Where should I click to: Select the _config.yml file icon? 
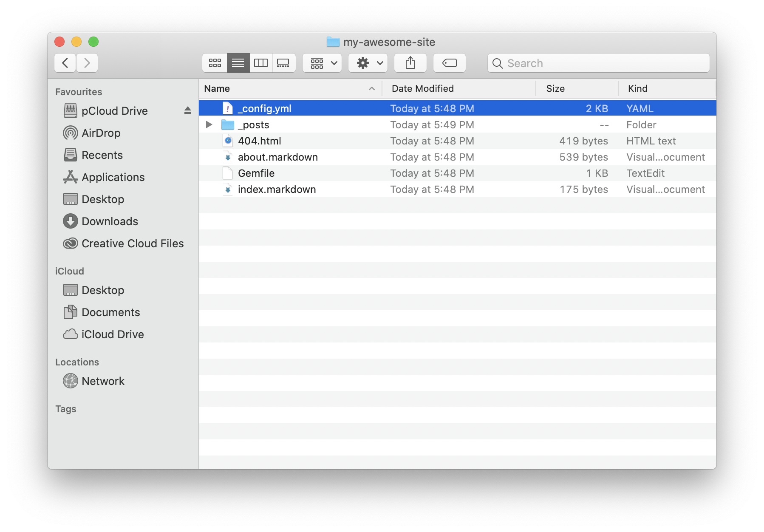coord(228,108)
